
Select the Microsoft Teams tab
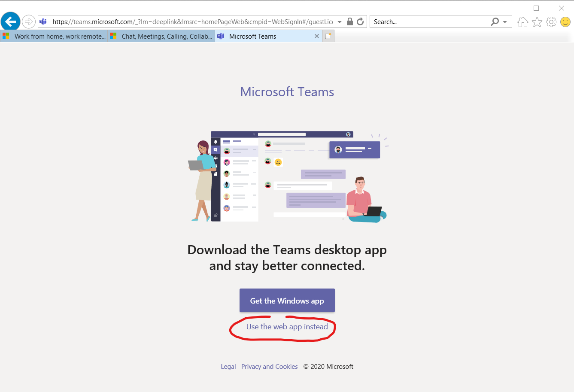pyautogui.click(x=268, y=36)
